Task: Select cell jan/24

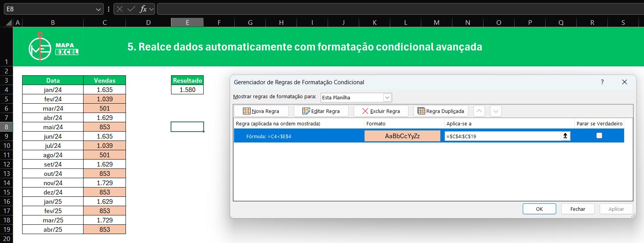Action: coord(53,90)
